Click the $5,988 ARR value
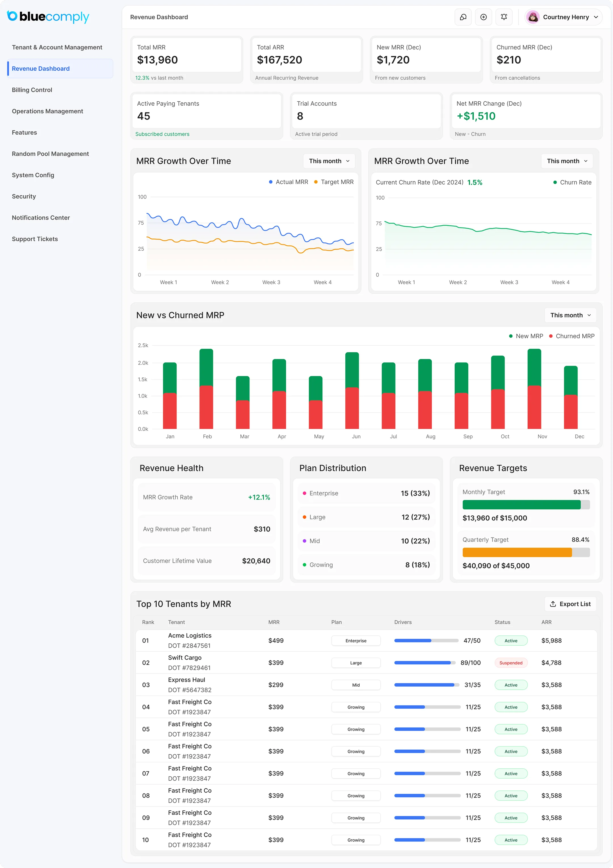This screenshot has width=613, height=868. pos(551,640)
